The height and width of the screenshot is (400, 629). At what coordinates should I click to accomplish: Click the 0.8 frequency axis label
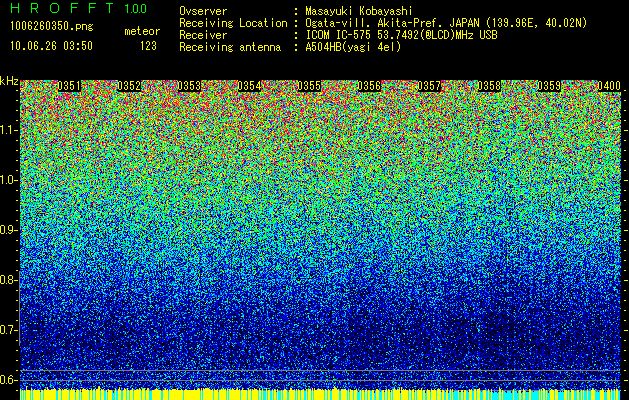pos(8,280)
